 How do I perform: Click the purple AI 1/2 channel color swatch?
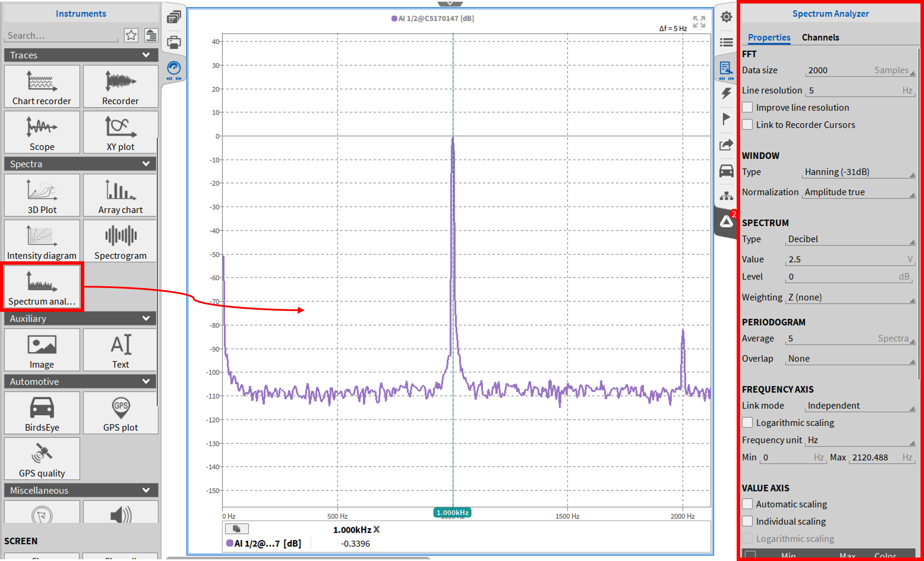pos(229,543)
